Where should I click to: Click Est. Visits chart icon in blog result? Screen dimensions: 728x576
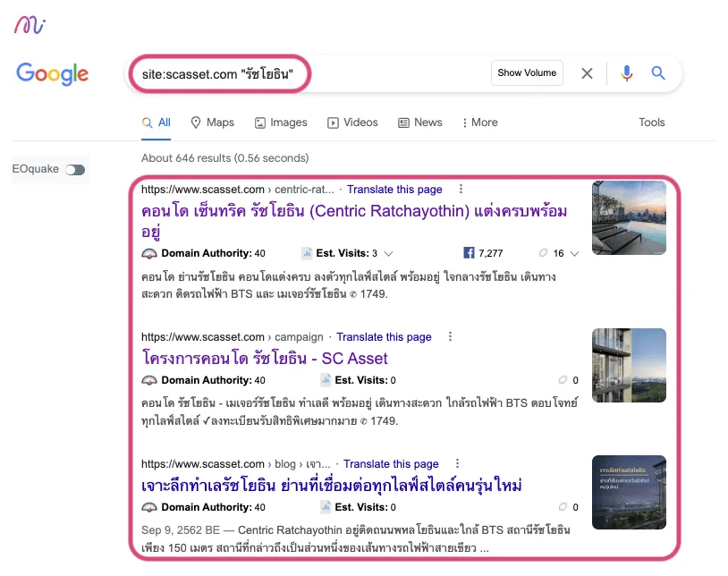click(x=326, y=507)
